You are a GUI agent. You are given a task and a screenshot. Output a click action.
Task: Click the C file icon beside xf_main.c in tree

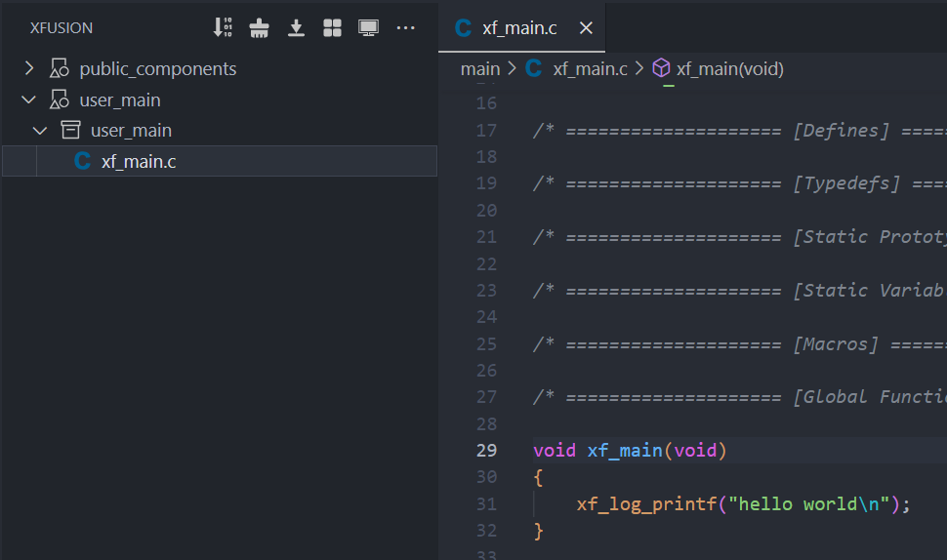click(82, 161)
